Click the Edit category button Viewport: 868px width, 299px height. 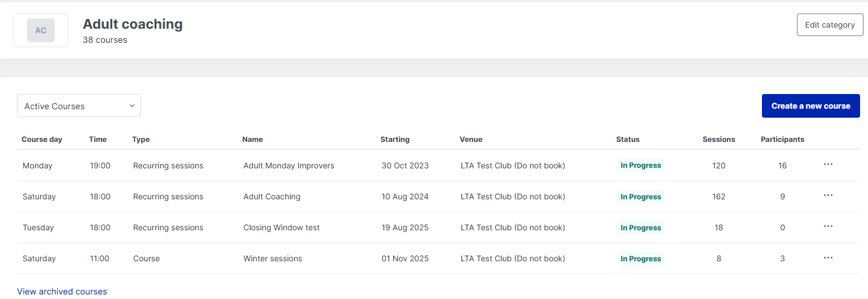pyautogui.click(x=830, y=25)
